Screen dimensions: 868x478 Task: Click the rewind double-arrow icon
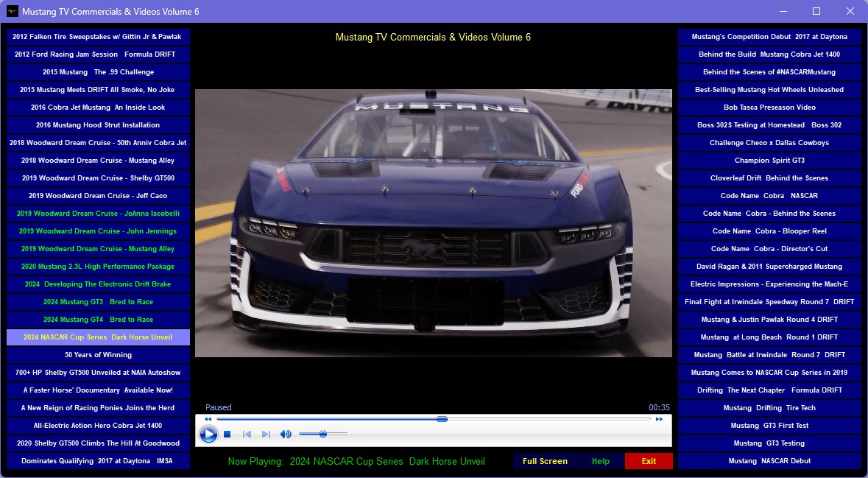click(208, 419)
